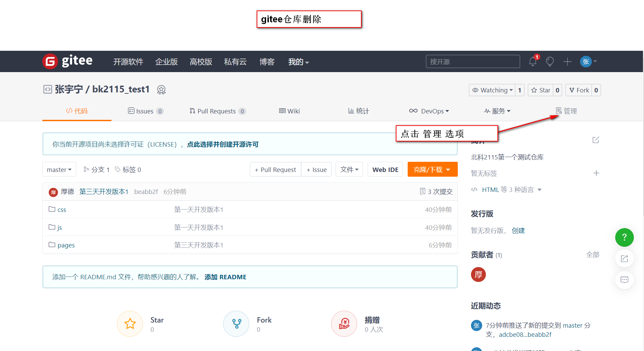
Task: Click the floating help question mark button
Action: (624, 237)
